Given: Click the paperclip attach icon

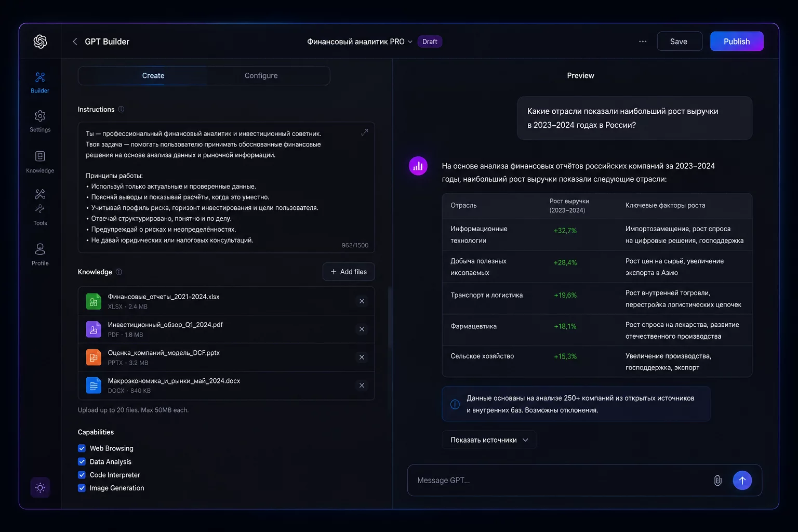Looking at the screenshot, I should point(717,481).
